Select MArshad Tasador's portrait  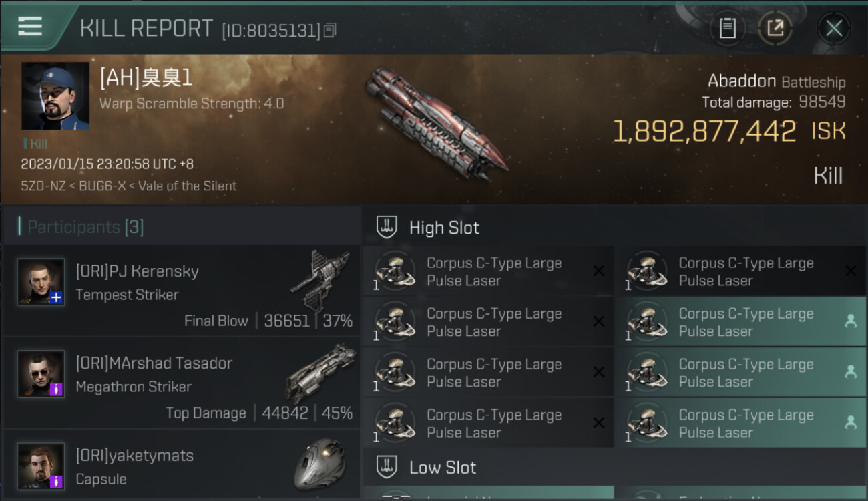[x=41, y=374]
